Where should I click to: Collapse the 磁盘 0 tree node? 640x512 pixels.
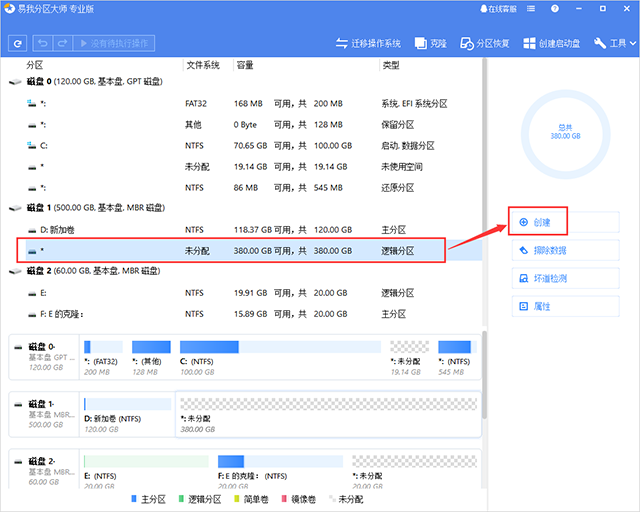14,83
